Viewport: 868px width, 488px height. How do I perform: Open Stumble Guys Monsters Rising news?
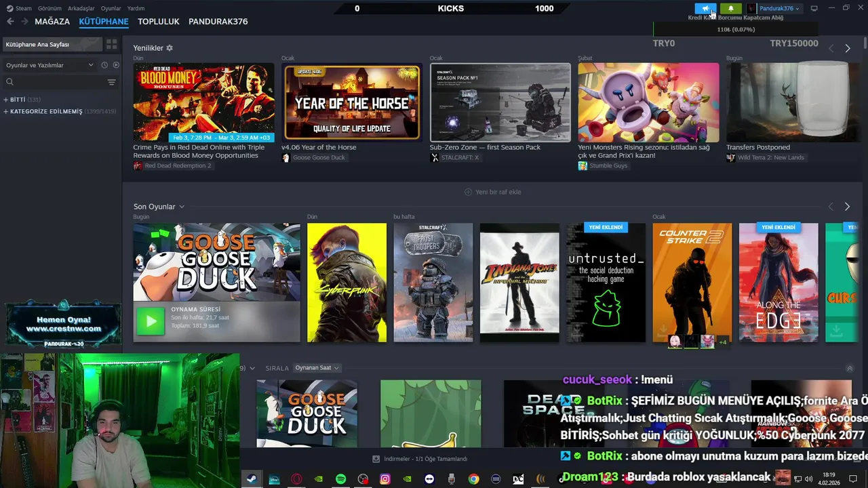pos(648,102)
